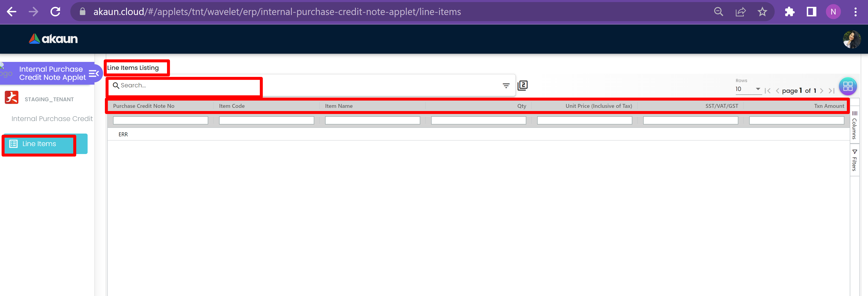Click the Item Name filter box
The width and height of the screenshot is (868, 296).
coord(372,120)
